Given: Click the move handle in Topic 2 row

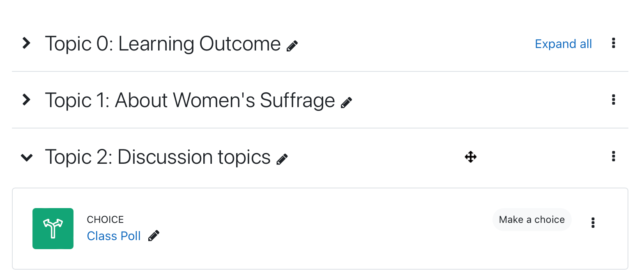Looking at the screenshot, I should coord(471,157).
